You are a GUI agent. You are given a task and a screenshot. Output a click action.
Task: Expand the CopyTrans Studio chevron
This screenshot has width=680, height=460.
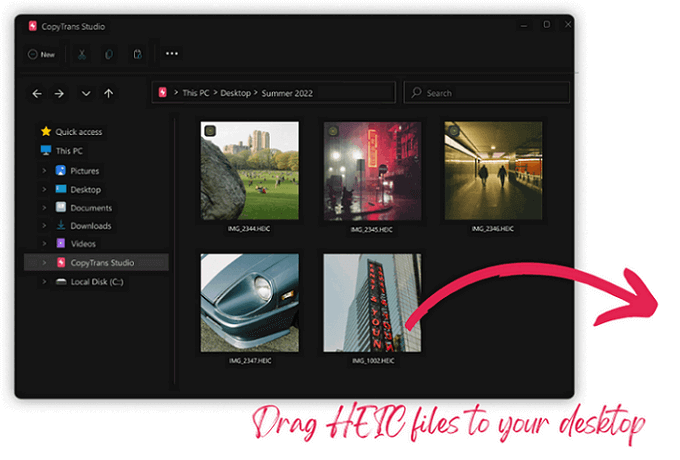pos(44,262)
